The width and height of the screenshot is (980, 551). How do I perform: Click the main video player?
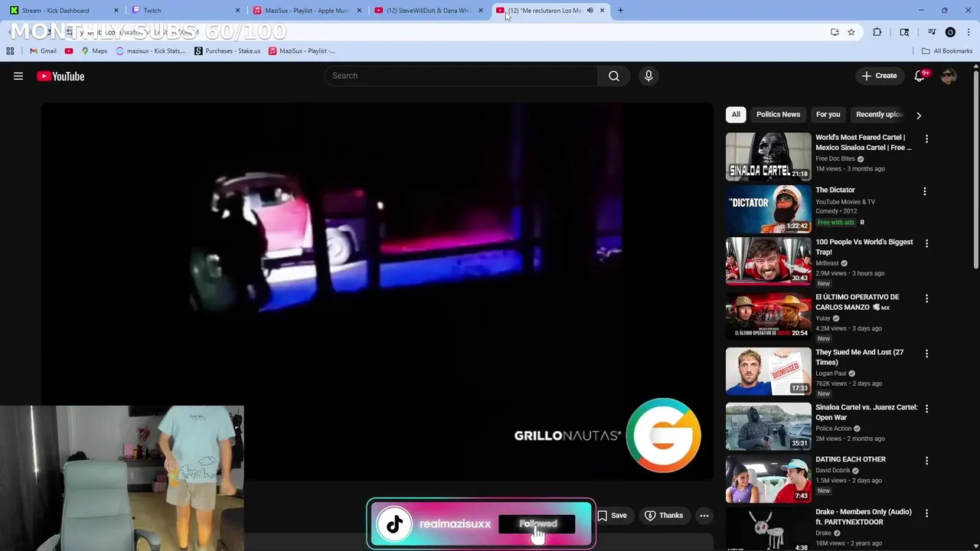[x=377, y=292]
